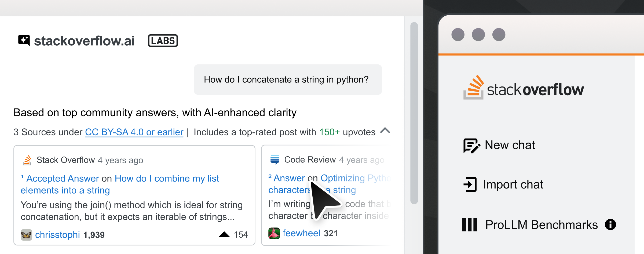Click the Code Review source site icon
The image size is (644, 254).
(x=275, y=159)
